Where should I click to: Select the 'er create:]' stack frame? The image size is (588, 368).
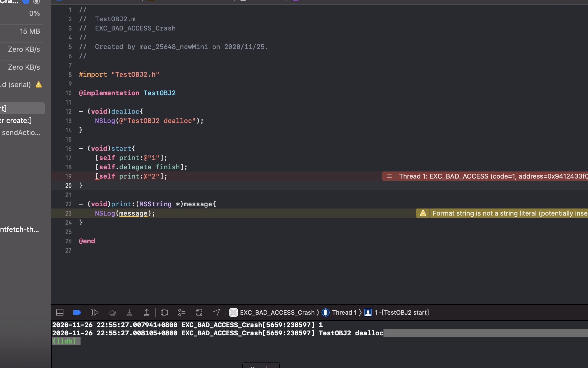pos(16,121)
